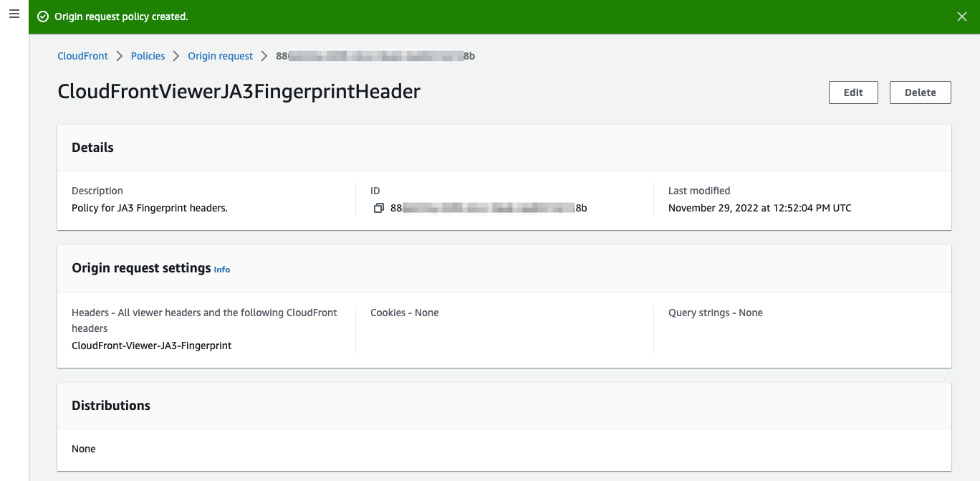Viewport: 980px width, 481px height.
Task: Open the Origin request breadcrumb link
Action: coord(220,56)
